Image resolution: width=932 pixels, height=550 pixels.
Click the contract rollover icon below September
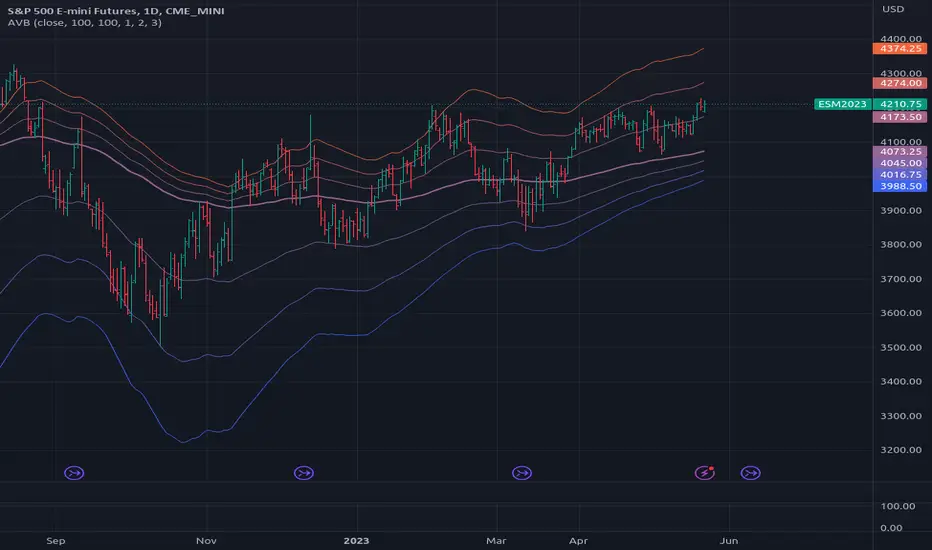tap(74, 473)
